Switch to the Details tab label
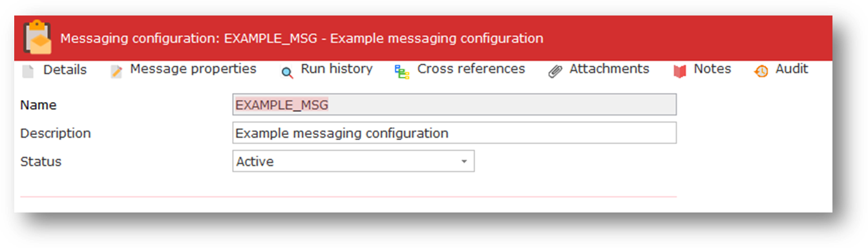The height and width of the screenshot is (248, 868). click(65, 70)
